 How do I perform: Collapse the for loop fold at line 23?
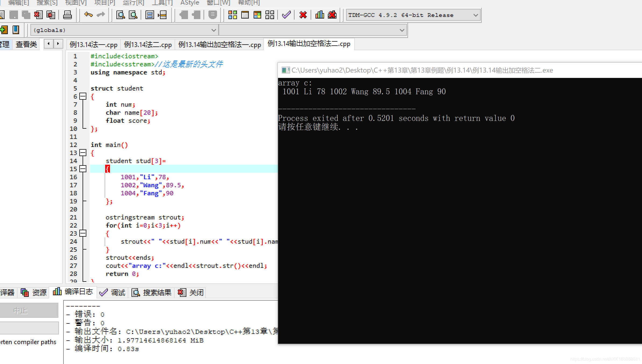[83, 233]
